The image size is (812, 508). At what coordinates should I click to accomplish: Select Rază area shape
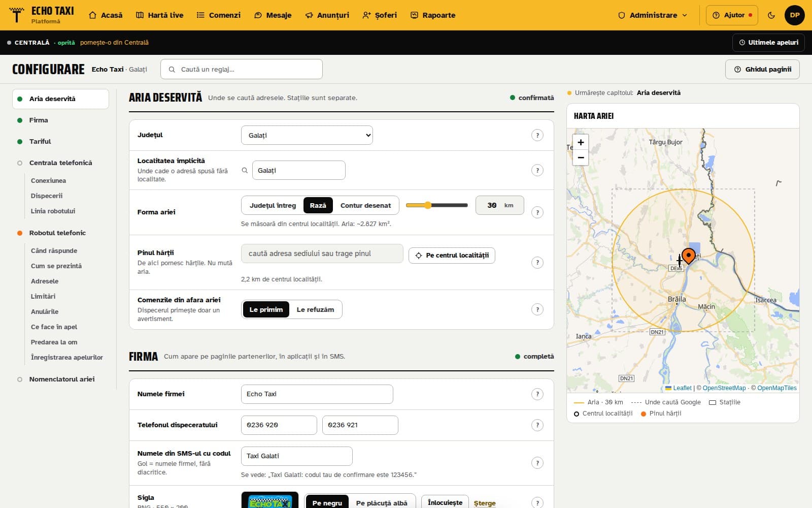pyautogui.click(x=318, y=205)
